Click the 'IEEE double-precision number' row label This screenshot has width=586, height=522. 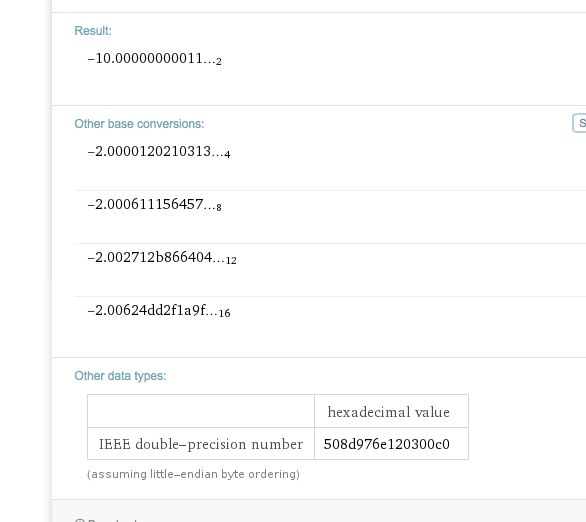pyautogui.click(x=201, y=444)
